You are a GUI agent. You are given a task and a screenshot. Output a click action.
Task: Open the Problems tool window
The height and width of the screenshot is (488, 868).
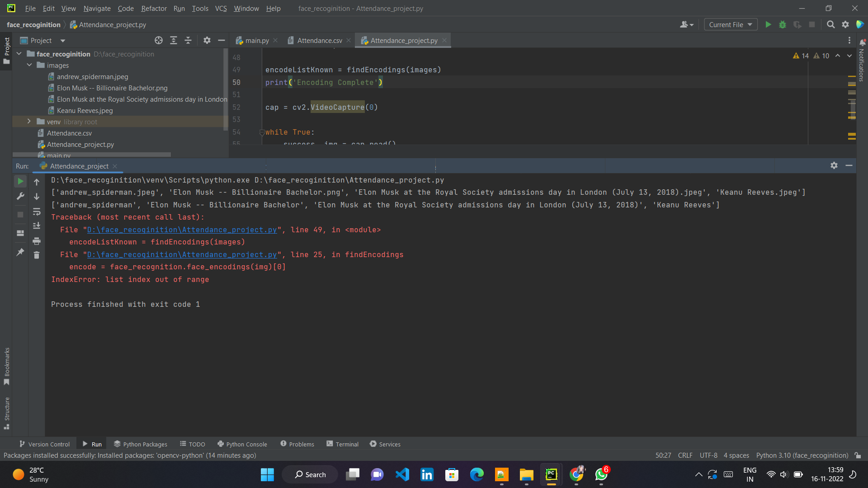pyautogui.click(x=297, y=444)
